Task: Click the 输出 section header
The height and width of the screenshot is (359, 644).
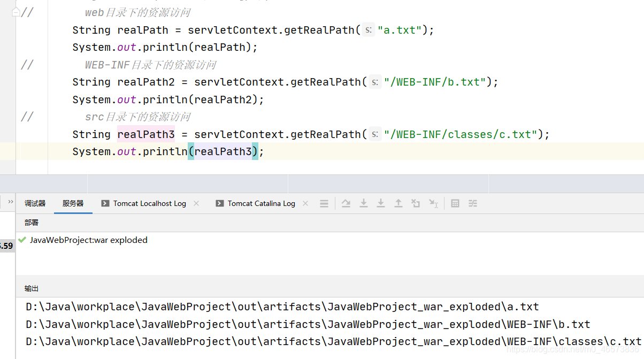Action: pos(32,288)
